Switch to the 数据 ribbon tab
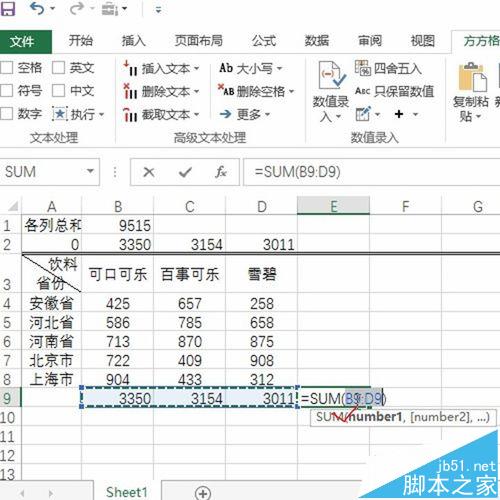Image resolution: width=500 pixels, height=500 pixels. coord(317,41)
